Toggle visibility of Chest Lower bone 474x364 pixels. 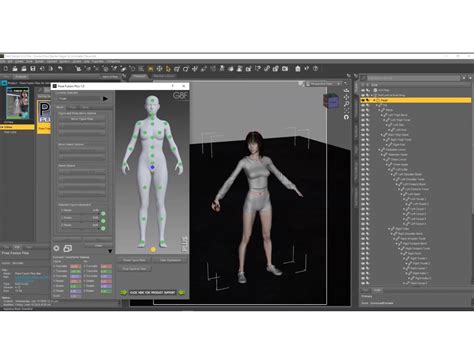point(363,159)
